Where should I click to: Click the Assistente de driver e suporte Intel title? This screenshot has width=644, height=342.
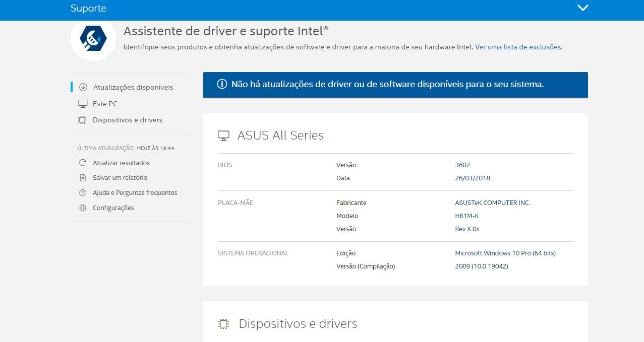pyautogui.click(x=226, y=31)
